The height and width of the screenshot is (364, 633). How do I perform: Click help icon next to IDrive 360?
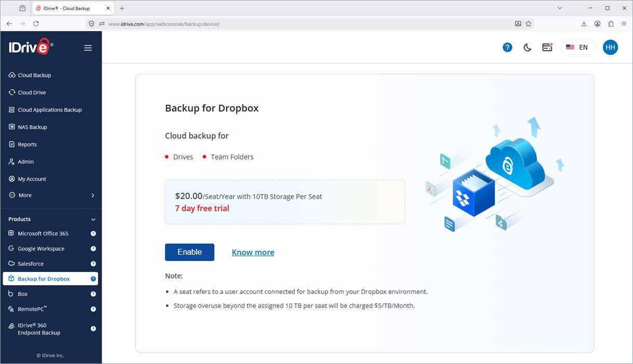coord(93,328)
